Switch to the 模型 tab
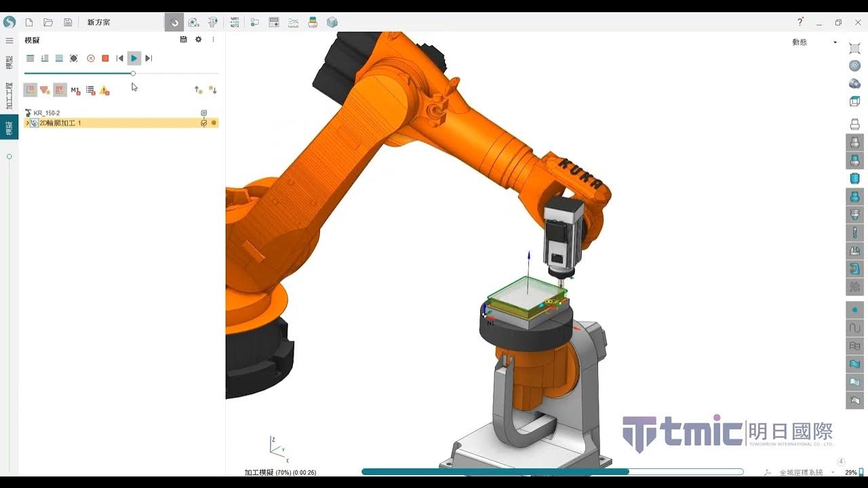Viewport: 868px width, 488px height. [x=9, y=62]
